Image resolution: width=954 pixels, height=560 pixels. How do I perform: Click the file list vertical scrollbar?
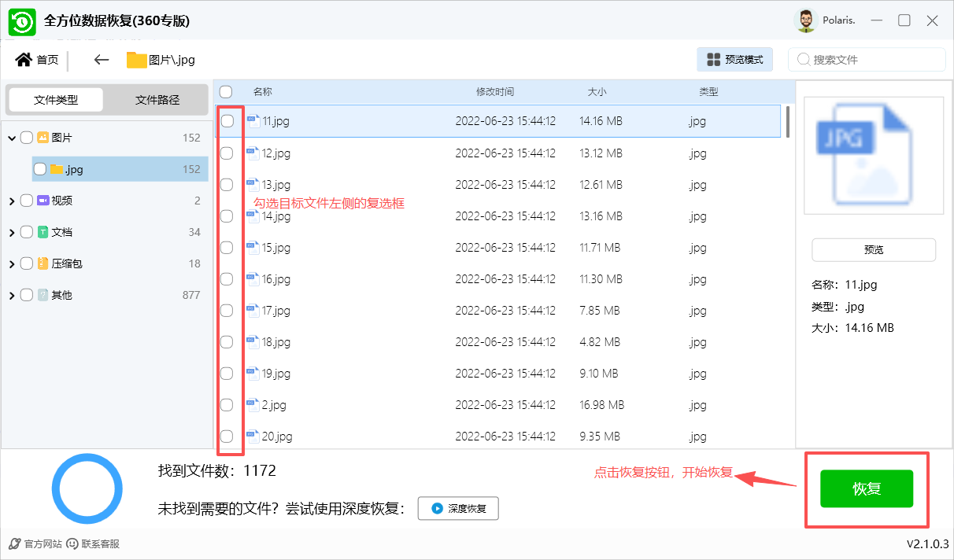[x=788, y=122]
